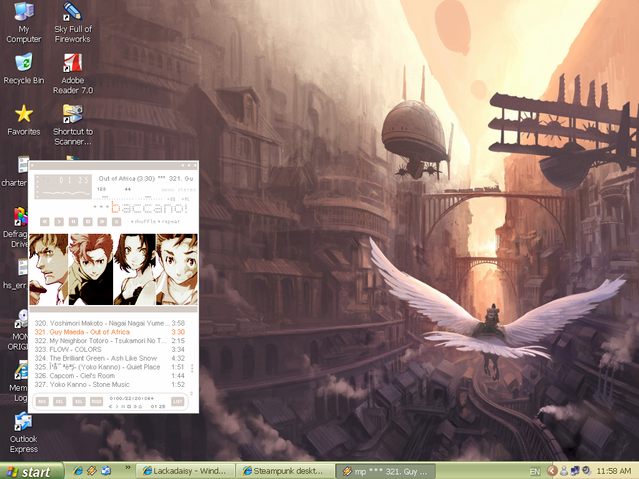Click the mini next button in playlist bar

point(135,407)
